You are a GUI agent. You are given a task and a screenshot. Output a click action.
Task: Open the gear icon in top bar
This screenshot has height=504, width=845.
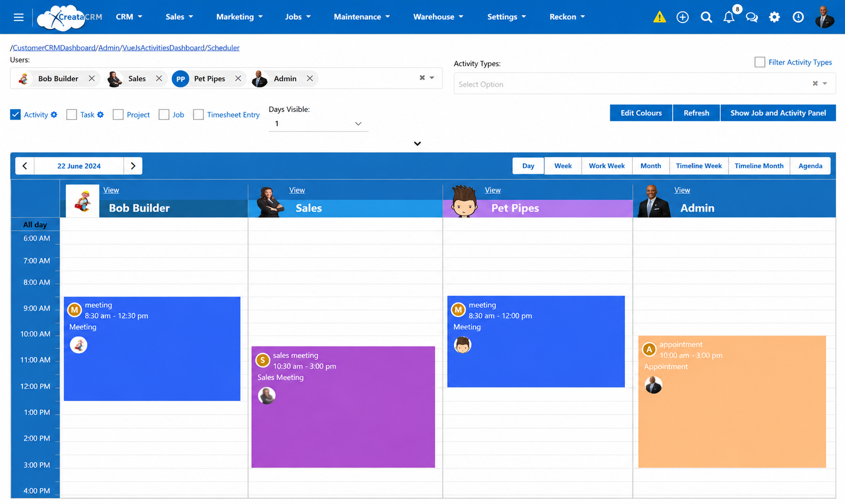[775, 17]
